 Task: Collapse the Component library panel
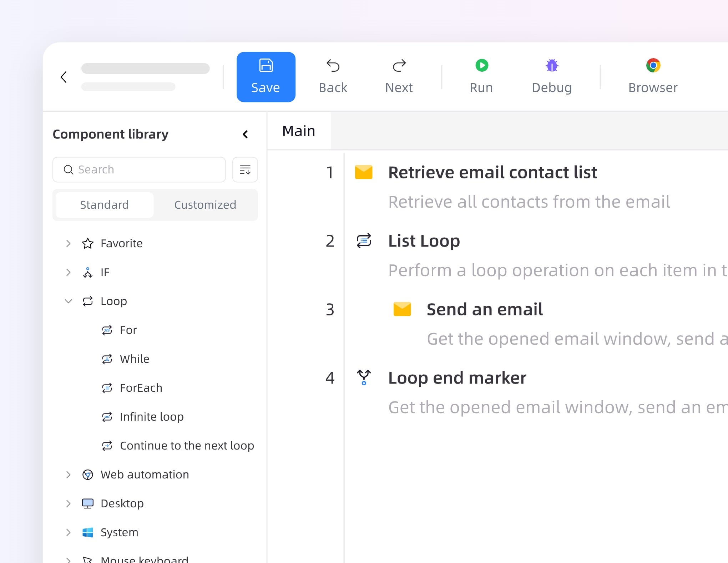245,134
